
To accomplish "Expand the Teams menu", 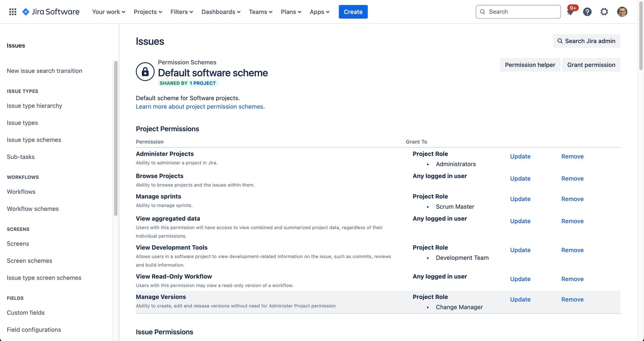I will click(x=261, y=12).
